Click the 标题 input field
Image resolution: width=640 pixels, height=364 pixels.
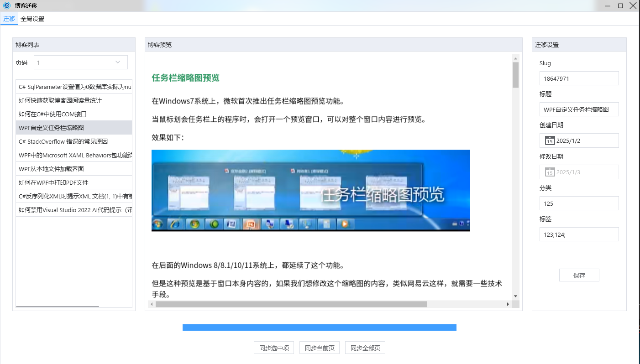[x=579, y=109]
